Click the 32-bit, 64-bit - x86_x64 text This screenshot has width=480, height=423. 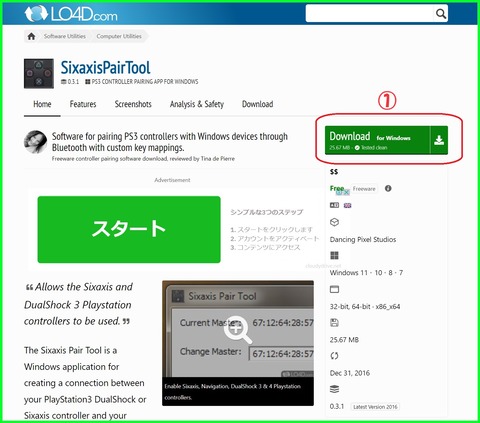(365, 307)
